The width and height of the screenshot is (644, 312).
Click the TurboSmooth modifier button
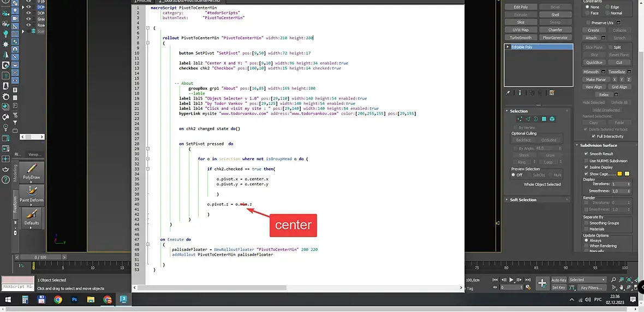520,37
